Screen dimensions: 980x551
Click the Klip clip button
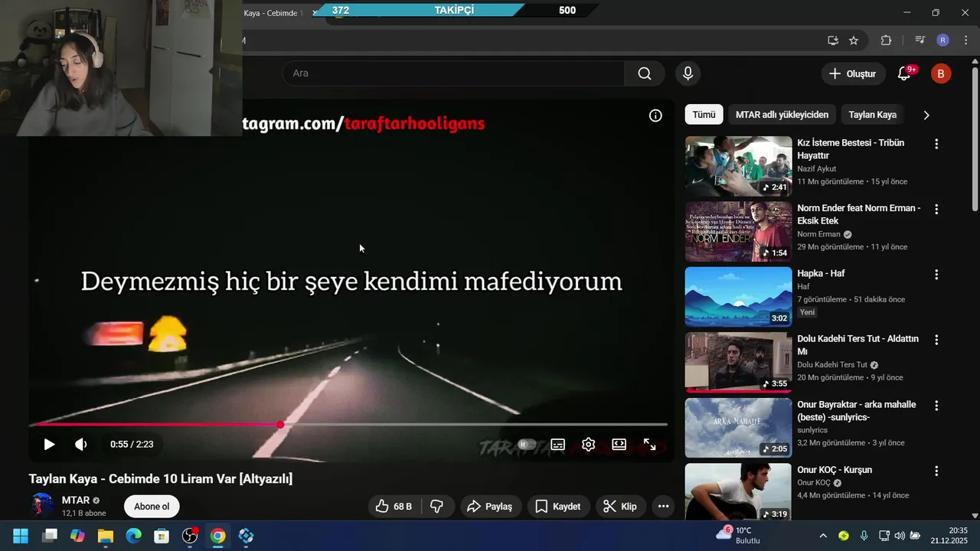coord(621,507)
